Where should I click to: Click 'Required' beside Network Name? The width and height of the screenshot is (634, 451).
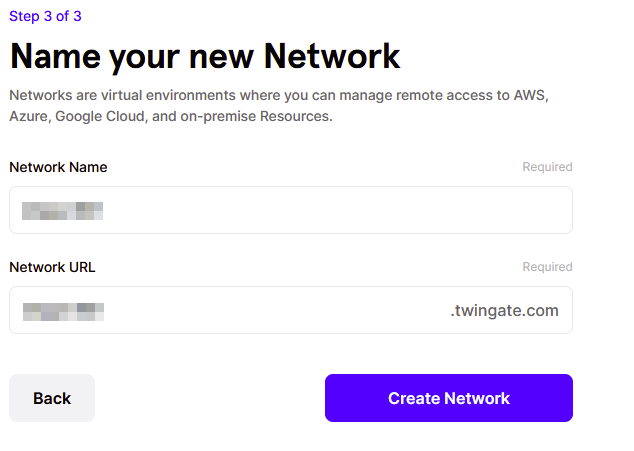(x=547, y=167)
